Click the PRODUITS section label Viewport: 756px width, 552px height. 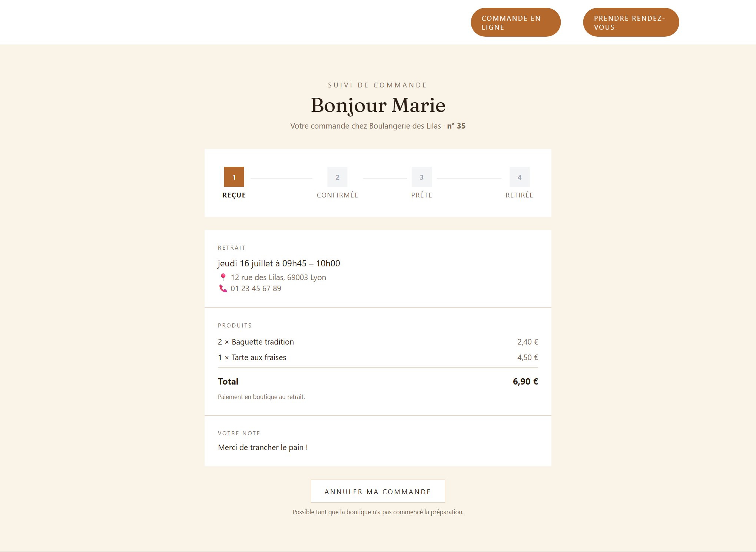point(235,326)
